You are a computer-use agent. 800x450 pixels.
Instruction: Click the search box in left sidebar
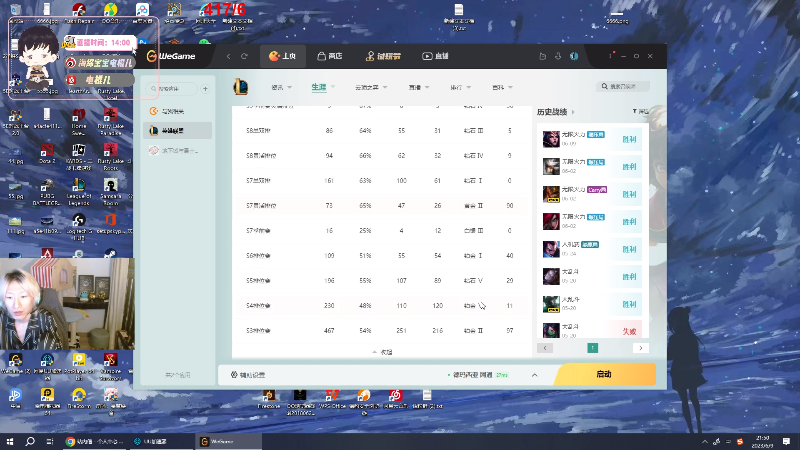[x=173, y=89]
